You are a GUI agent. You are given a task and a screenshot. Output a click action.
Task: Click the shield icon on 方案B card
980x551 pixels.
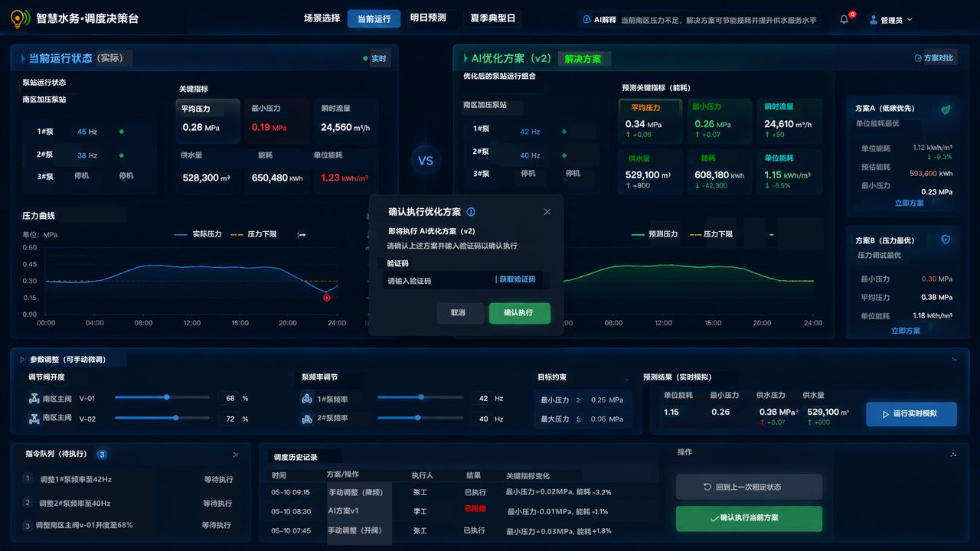[x=946, y=240]
